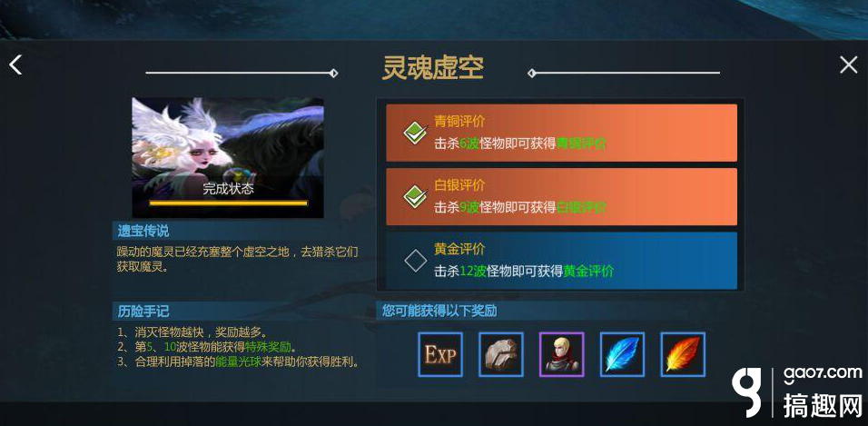Open the 遗宝传说 section header
Image resolution: width=868 pixels, height=426 pixels.
(x=143, y=231)
